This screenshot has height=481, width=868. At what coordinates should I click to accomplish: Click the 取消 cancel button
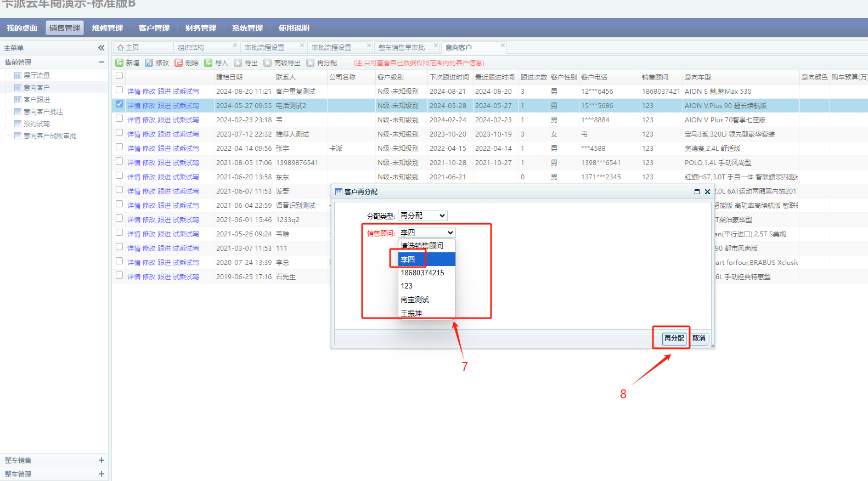699,338
